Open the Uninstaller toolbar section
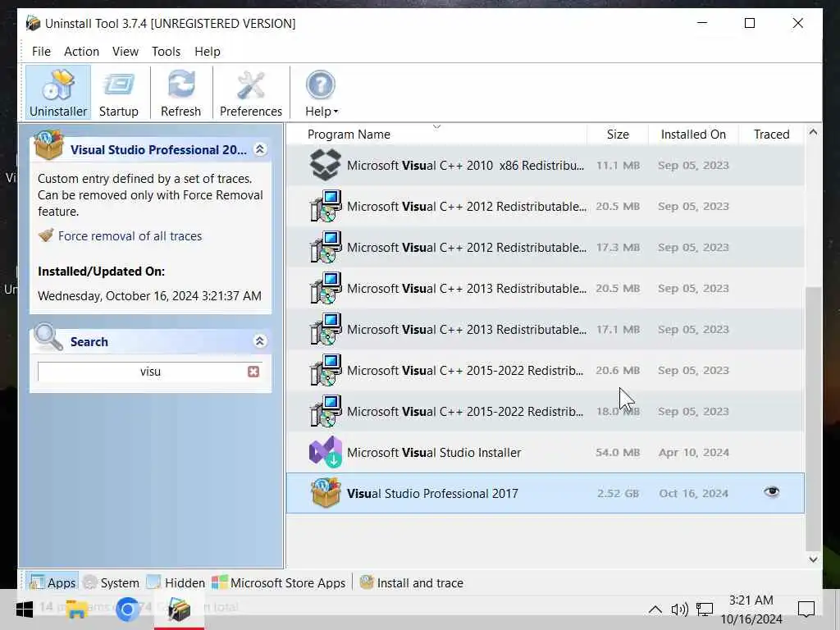The image size is (840, 630). (x=58, y=92)
